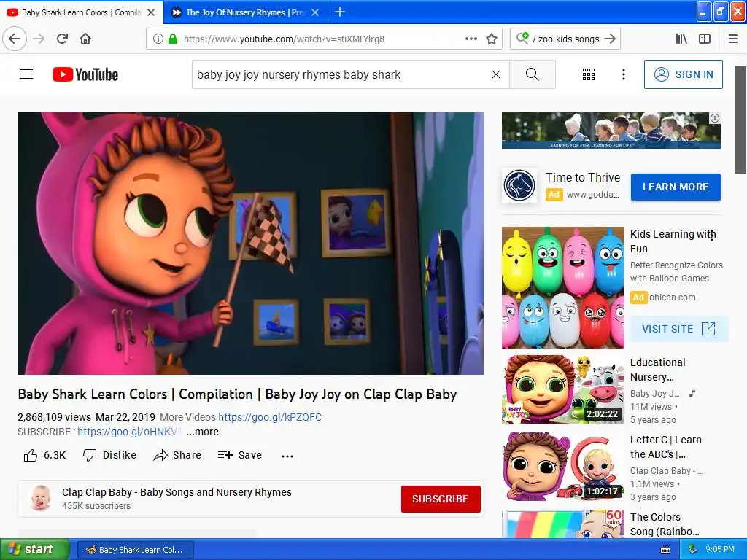Click the banner ad image with children
The width and height of the screenshot is (747, 560).
[611, 130]
